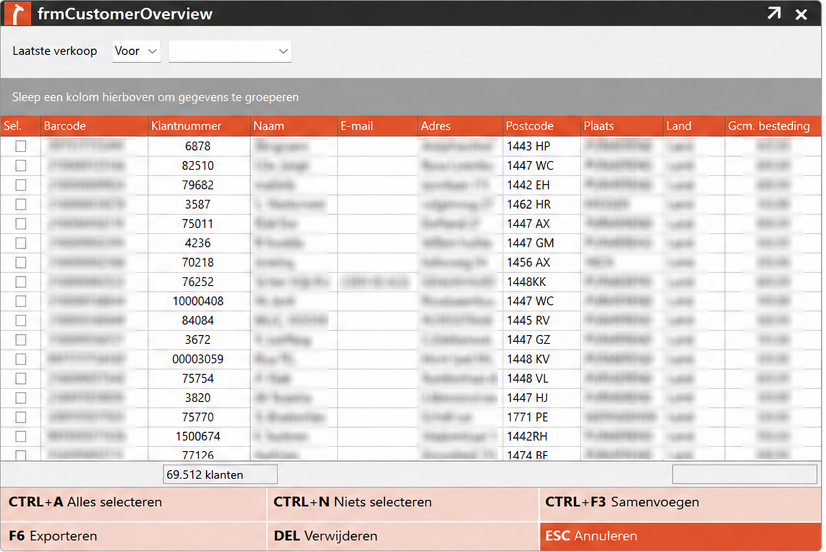Screen dimensions: 826x552
Task: Select the checkbox in row 84084
Action: (21, 320)
